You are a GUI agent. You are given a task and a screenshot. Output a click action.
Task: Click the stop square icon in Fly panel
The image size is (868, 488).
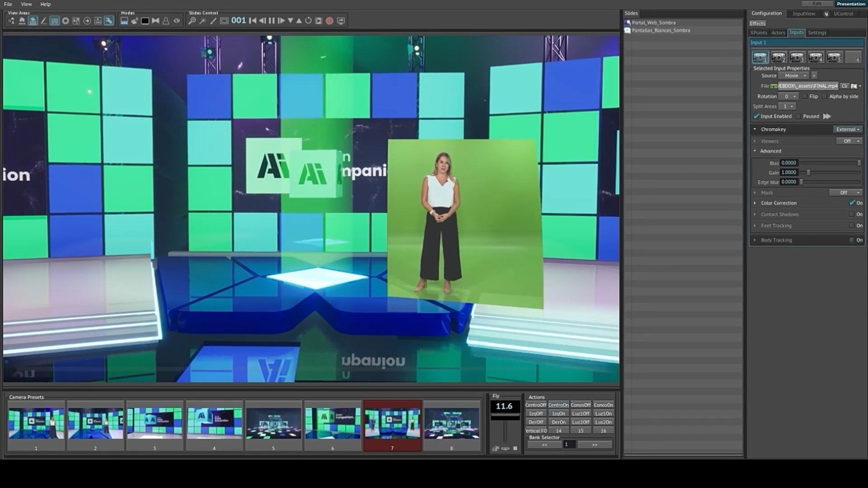(515, 449)
